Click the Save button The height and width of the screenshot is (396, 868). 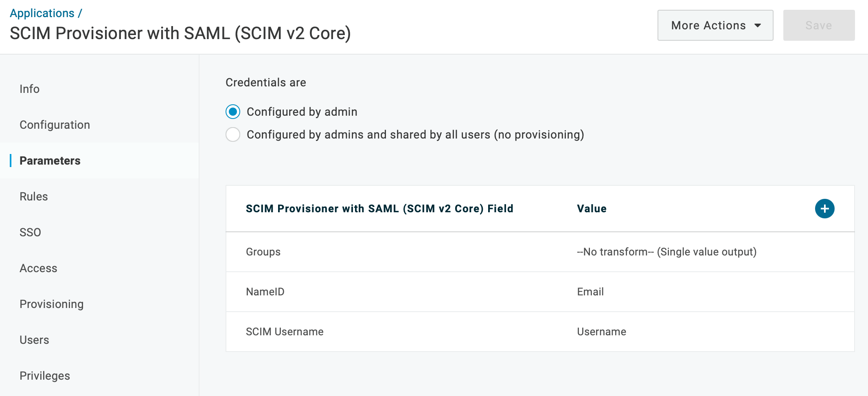[x=818, y=25]
